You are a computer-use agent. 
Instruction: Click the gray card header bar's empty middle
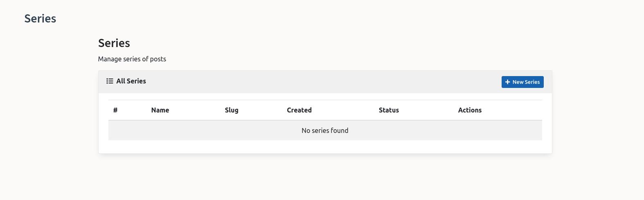pos(323,82)
